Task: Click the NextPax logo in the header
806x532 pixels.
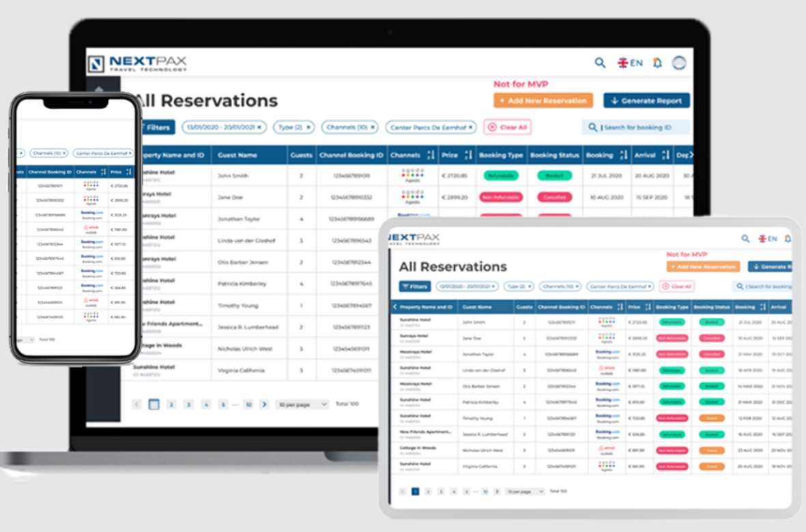Action: pos(136,61)
